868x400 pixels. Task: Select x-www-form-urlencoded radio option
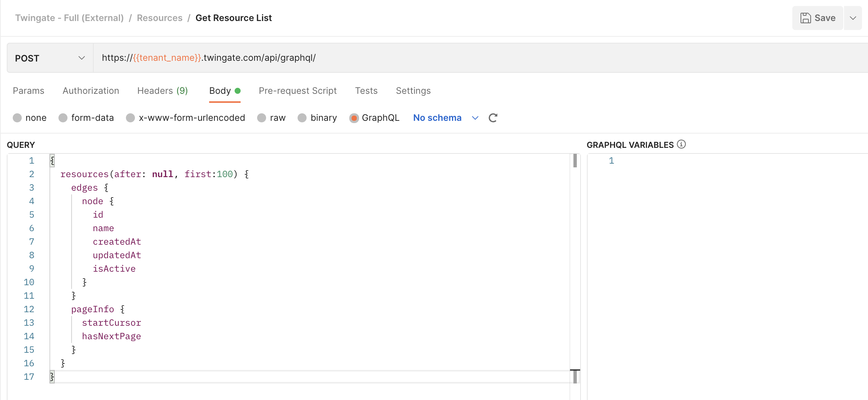coord(130,118)
